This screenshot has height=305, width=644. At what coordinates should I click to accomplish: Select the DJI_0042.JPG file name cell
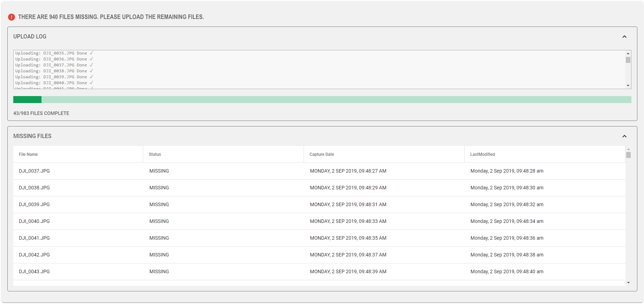[34, 255]
